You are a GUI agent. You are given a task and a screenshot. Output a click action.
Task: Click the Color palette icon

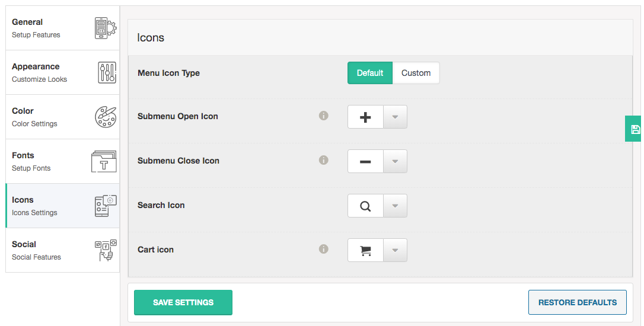pos(106,117)
